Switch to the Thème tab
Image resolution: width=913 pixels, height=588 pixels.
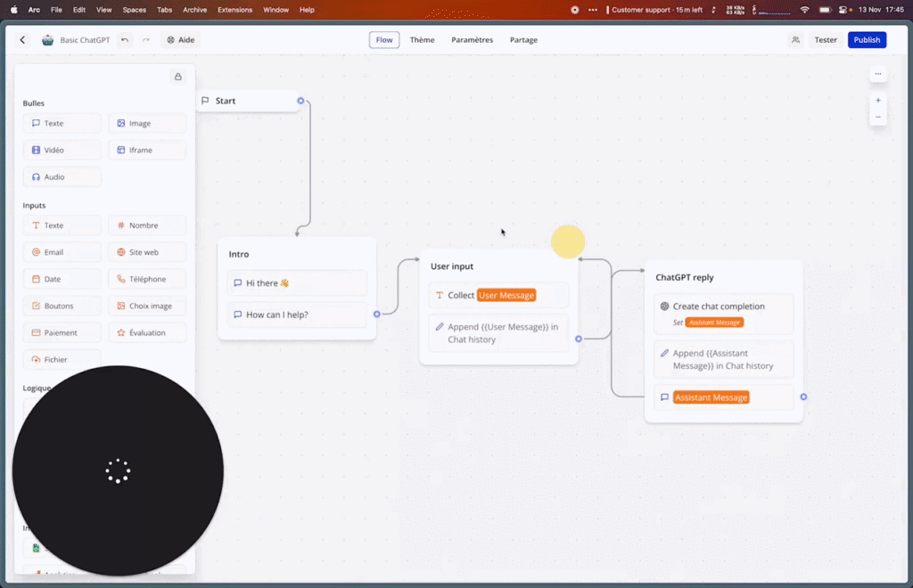tap(422, 39)
